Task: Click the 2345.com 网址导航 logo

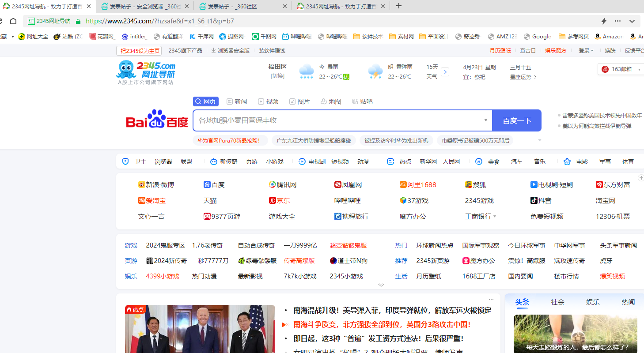Action: tap(146, 73)
